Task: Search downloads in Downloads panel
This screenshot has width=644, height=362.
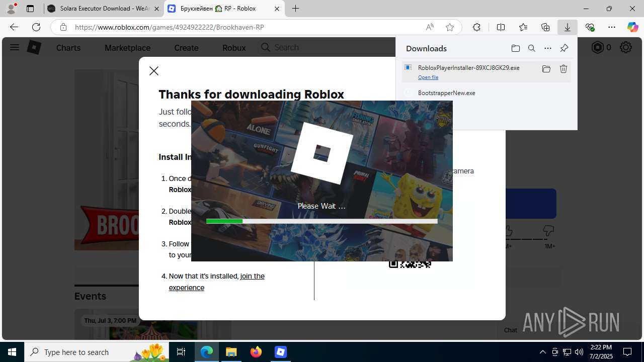Action: [x=532, y=48]
